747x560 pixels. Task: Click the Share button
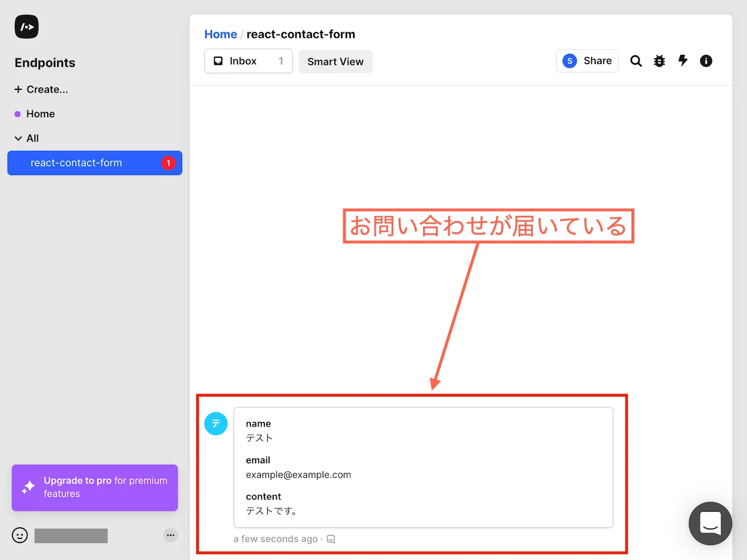[x=587, y=61]
